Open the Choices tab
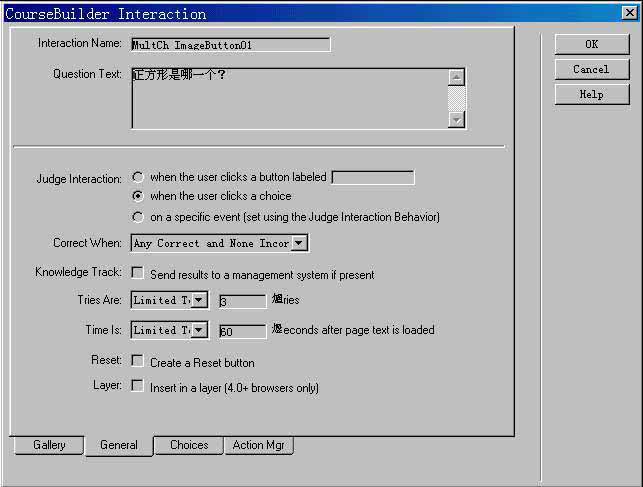This screenshot has width=643, height=487. [x=189, y=445]
